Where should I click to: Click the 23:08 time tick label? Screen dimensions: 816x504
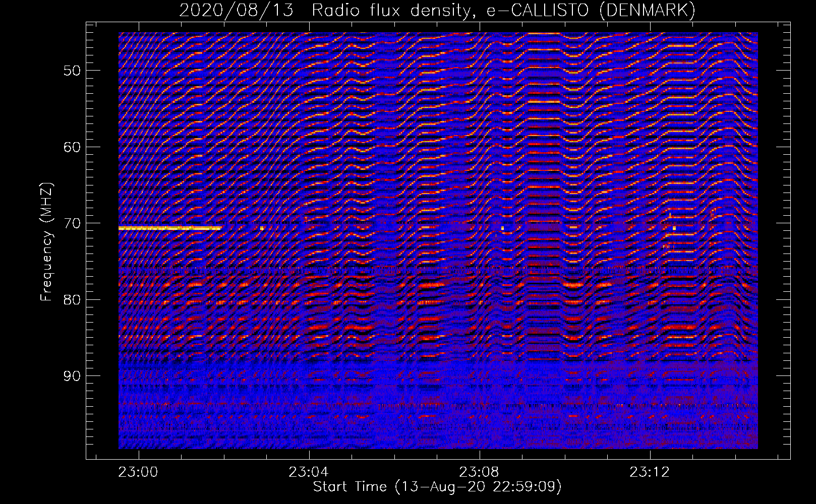coord(479,472)
